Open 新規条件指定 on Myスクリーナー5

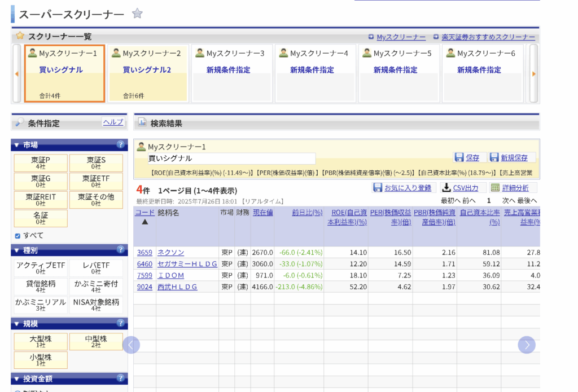(395, 70)
